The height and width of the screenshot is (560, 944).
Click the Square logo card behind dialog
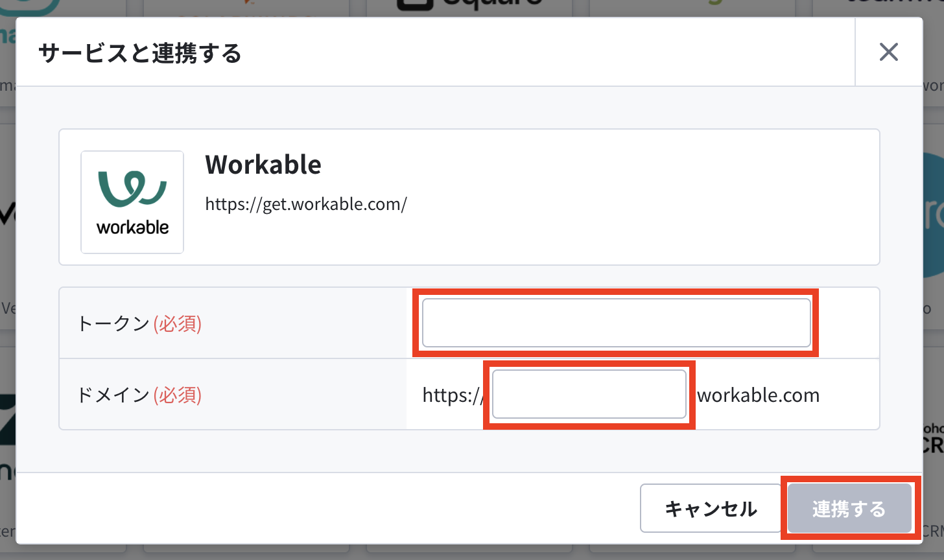[x=469, y=8]
